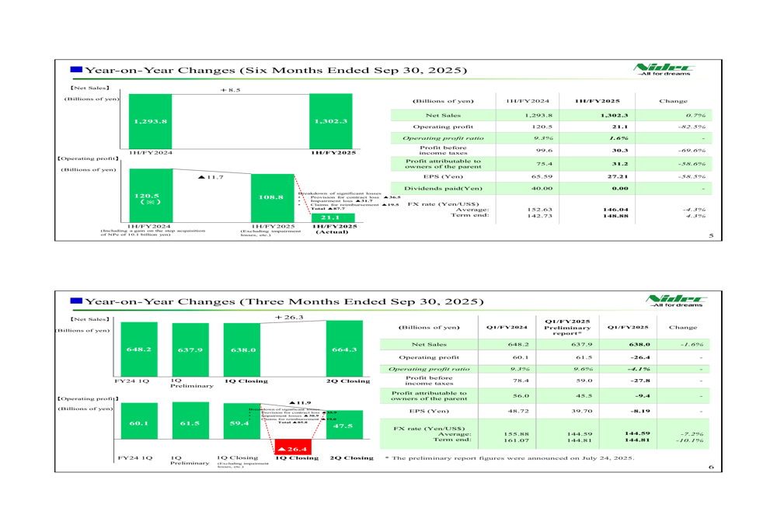Click the 1H/FY2025 table column header

(597, 102)
